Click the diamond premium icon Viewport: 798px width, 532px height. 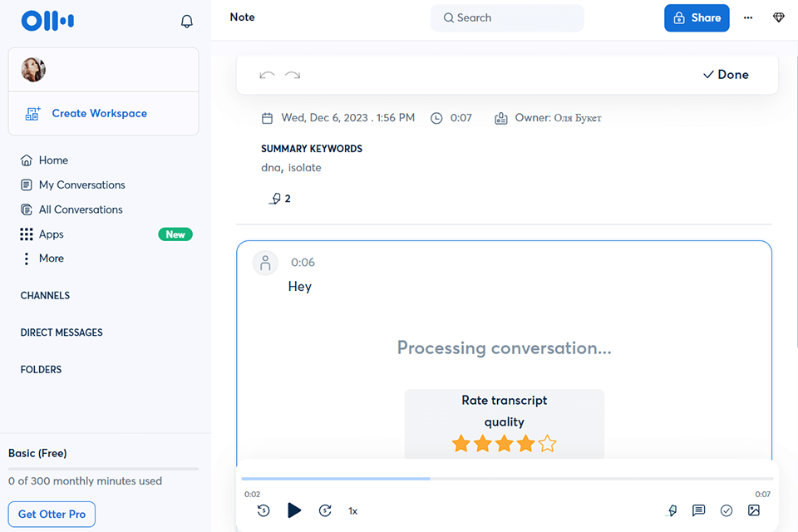(779, 17)
